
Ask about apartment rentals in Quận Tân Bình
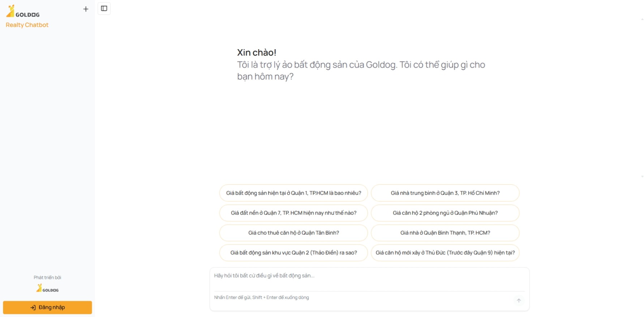[293, 233]
